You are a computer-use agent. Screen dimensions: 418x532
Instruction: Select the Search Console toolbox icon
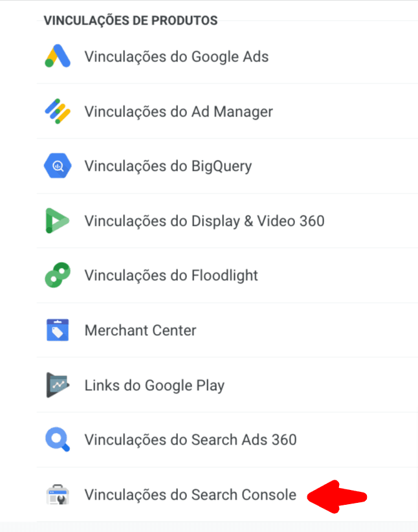58,494
